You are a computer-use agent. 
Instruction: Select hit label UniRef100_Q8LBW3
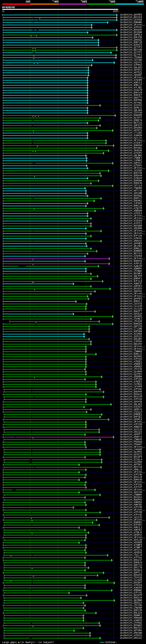click(131, 156)
